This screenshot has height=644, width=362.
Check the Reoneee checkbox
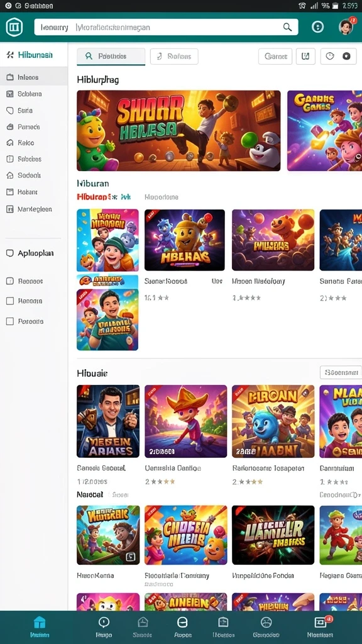(x=10, y=281)
